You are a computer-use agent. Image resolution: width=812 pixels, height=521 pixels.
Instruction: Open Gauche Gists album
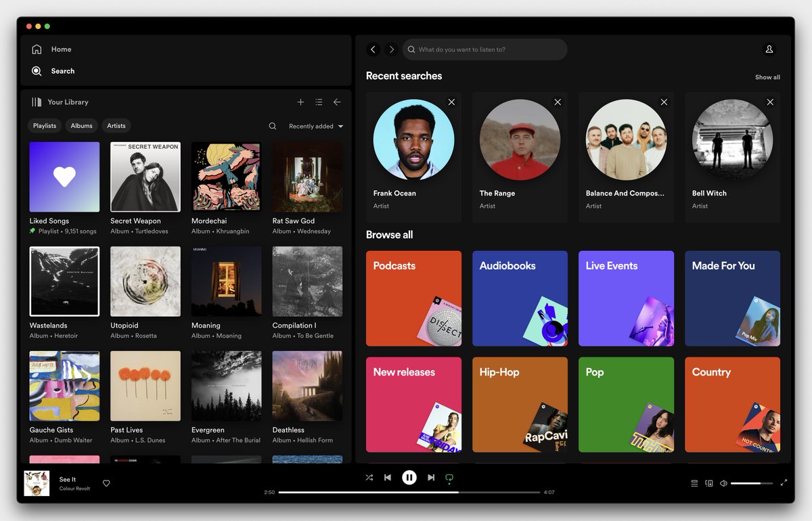(64, 386)
